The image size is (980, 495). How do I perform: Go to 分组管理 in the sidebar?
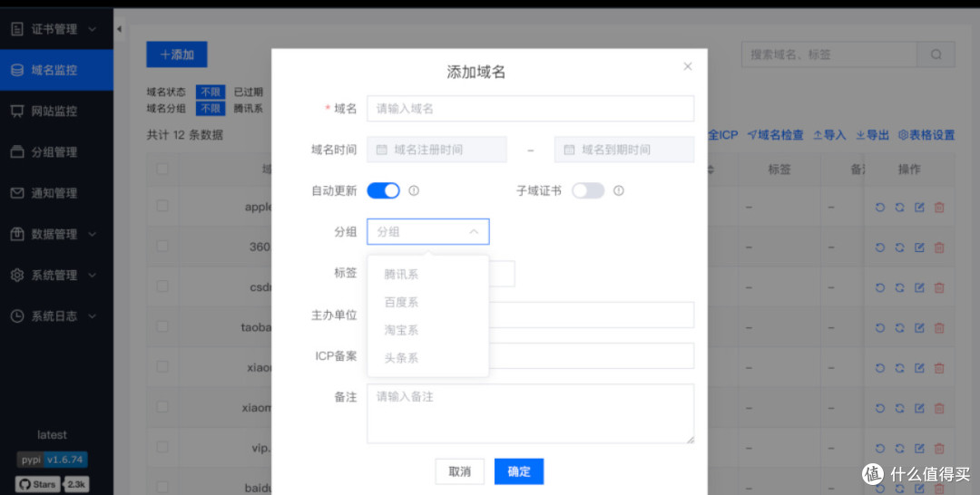click(x=56, y=152)
